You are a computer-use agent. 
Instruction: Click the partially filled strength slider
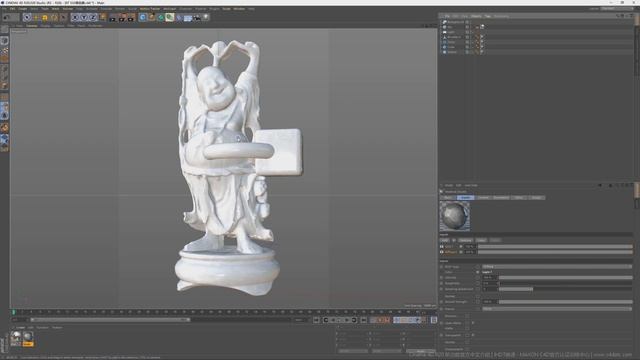coord(565,289)
